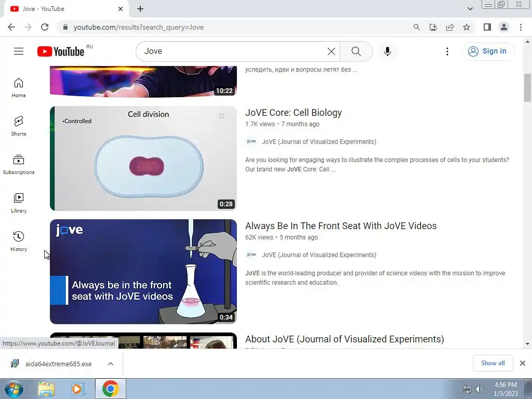Expand options for aida64extreme685.exe download

pyautogui.click(x=111, y=364)
